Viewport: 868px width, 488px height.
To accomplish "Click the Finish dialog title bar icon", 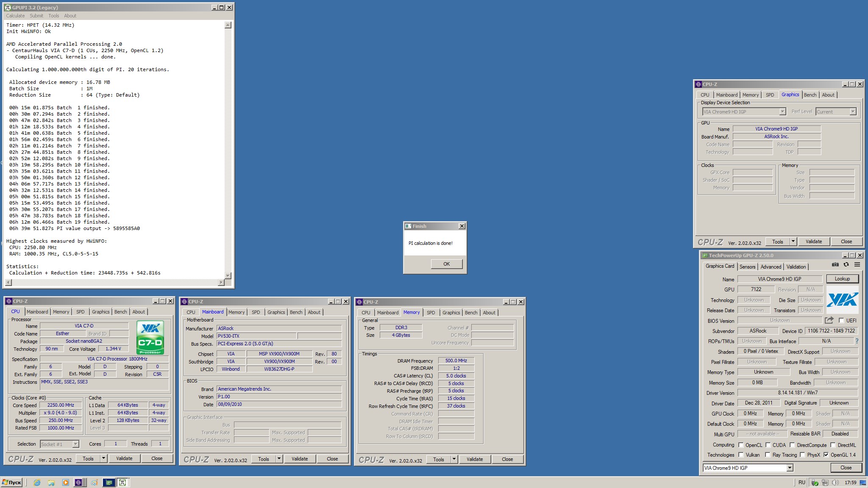I will coord(408,226).
